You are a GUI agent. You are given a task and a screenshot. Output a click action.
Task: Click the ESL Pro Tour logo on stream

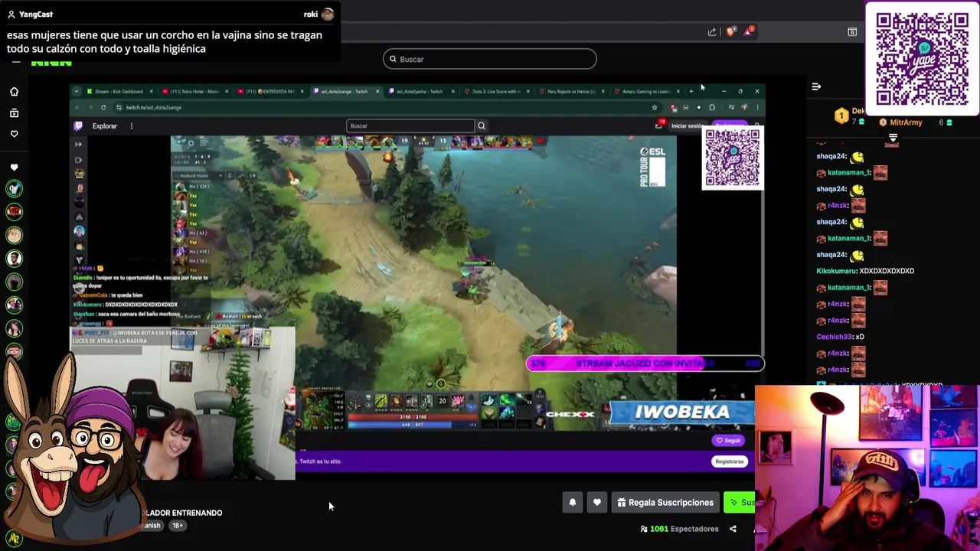652,167
